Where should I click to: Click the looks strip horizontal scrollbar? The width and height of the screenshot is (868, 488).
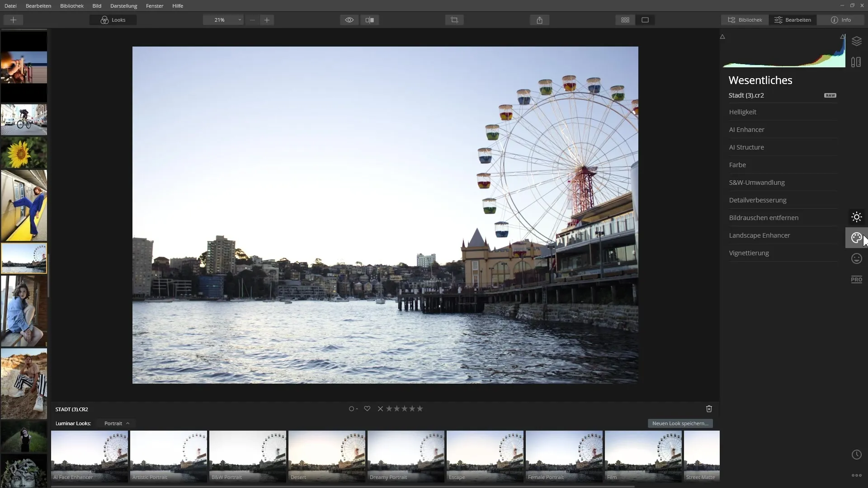(343, 486)
